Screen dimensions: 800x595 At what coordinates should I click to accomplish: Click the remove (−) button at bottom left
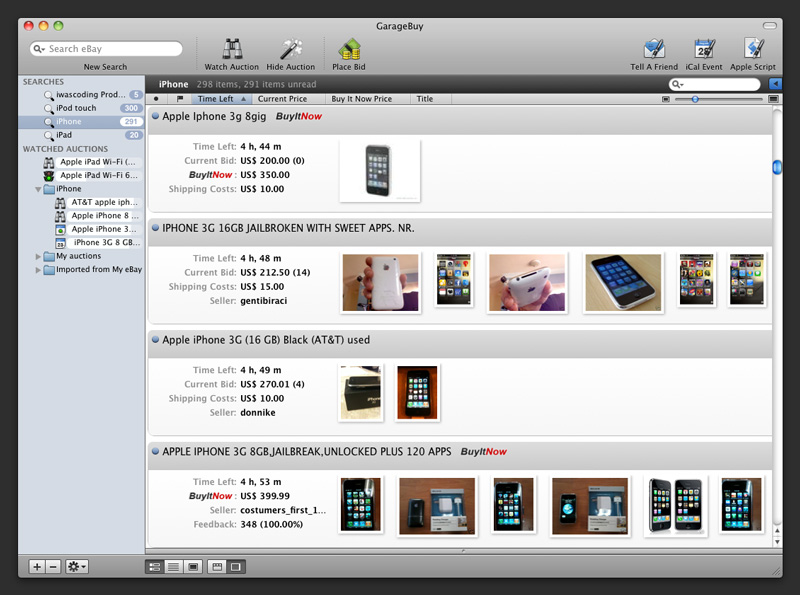click(x=53, y=567)
